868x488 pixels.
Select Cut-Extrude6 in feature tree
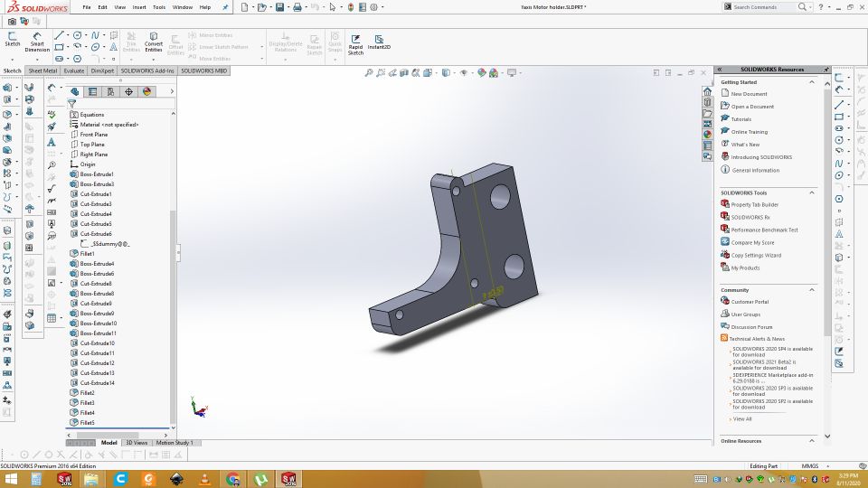tap(96, 234)
